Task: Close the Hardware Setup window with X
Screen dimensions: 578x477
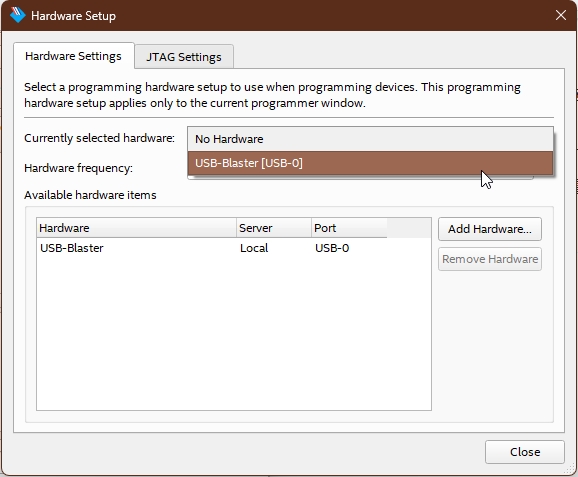Action: [x=561, y=15]
